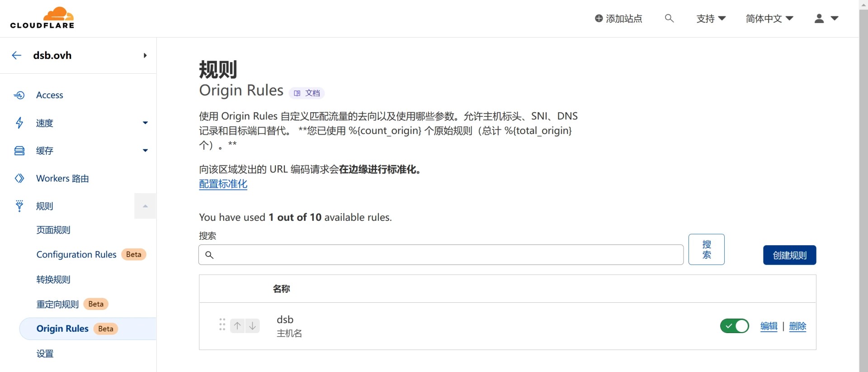The height and width of the screenshot is (372, 868).
Task: Click the magnifier icon inside search field
Action: pyautogui.click(x=209, y=255)
